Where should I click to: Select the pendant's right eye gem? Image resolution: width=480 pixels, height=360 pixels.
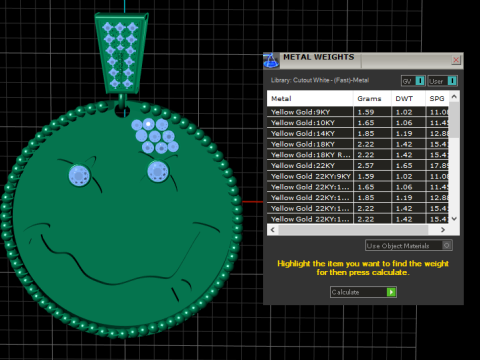158,172
